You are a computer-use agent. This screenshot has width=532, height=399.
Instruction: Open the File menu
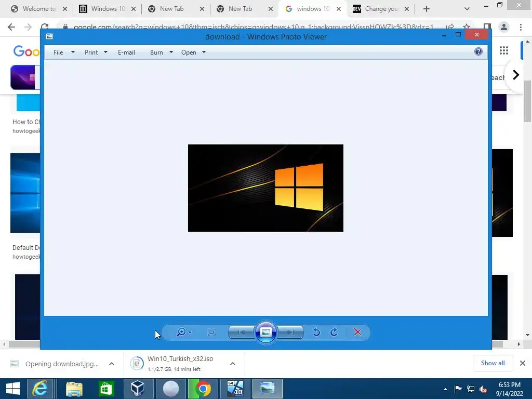click(x=58, y=52)
